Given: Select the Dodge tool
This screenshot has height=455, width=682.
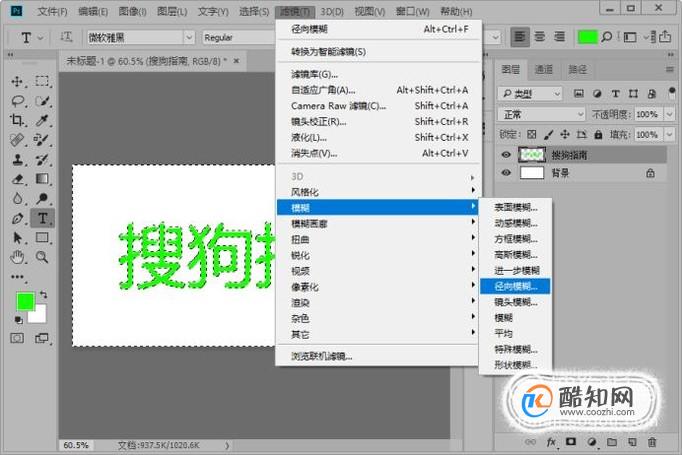Looking at the screenshot, I should (42, 198).
